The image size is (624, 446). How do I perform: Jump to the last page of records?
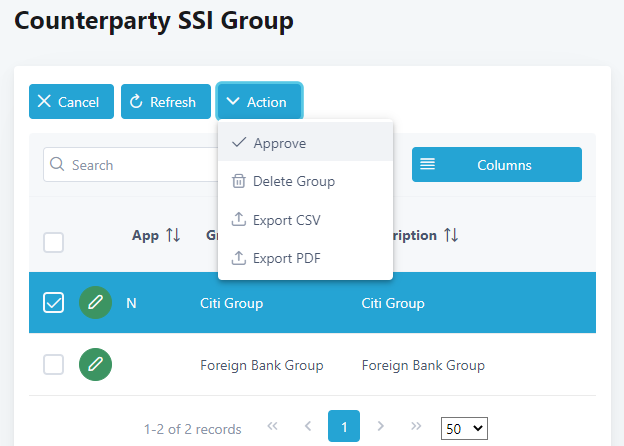[416, 427]
